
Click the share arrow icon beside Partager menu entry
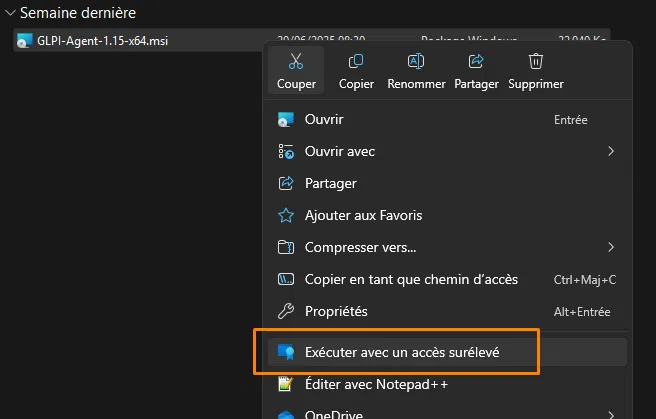point(286,183)
